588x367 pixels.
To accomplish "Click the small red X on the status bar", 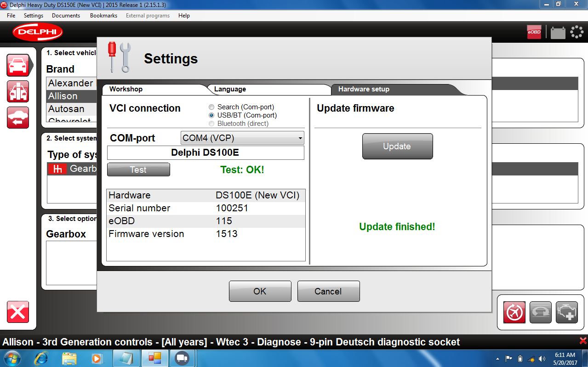I will [x=583, y=341].
